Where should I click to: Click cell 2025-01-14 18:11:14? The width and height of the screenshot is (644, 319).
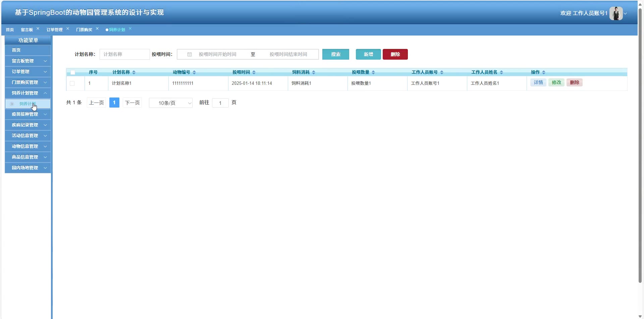tap(252, 83)
